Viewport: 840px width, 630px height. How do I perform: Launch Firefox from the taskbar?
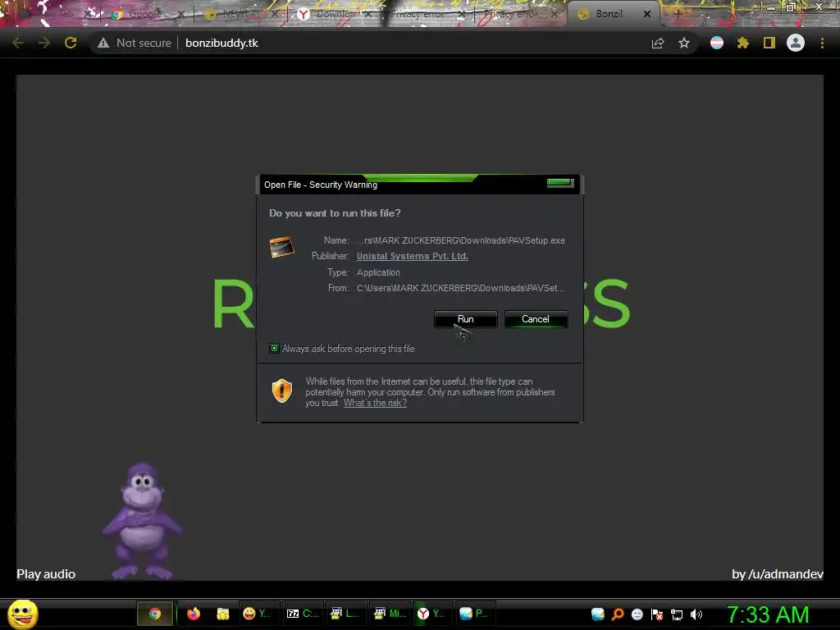(194, 614)
